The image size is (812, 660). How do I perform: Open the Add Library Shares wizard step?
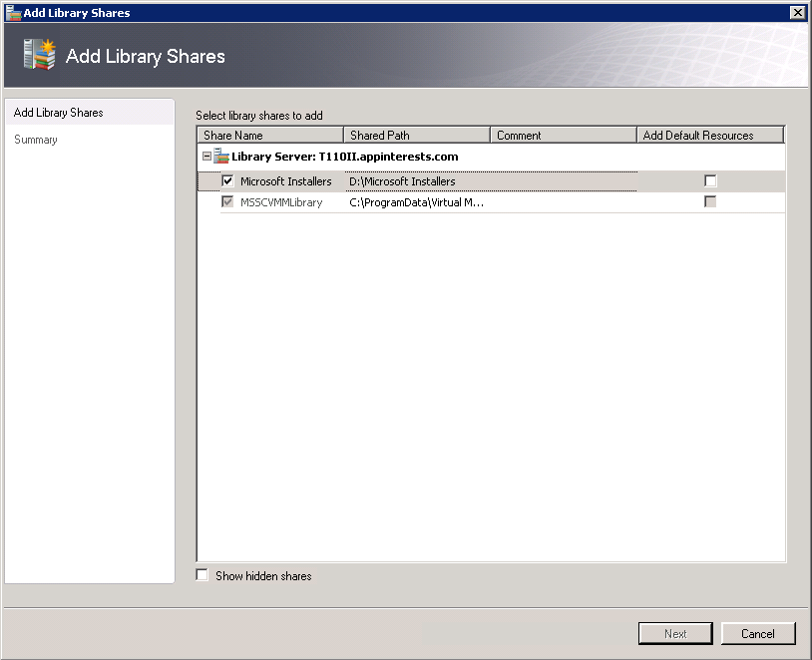59,113
